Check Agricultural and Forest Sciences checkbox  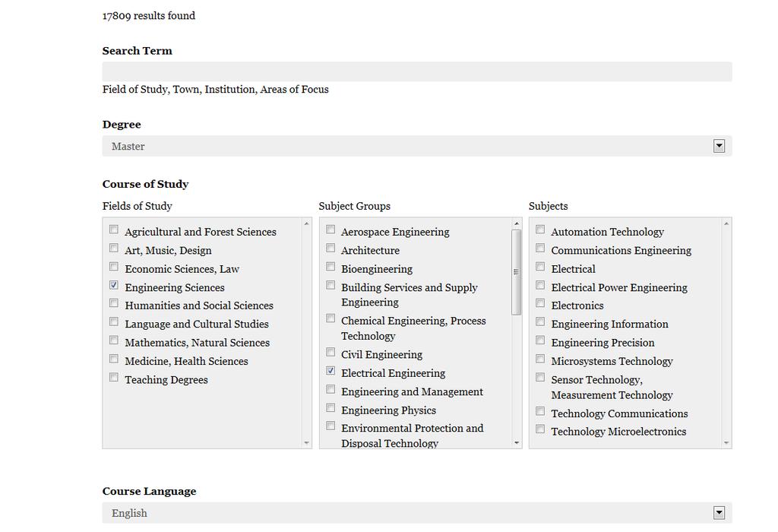tap(114, 230)
